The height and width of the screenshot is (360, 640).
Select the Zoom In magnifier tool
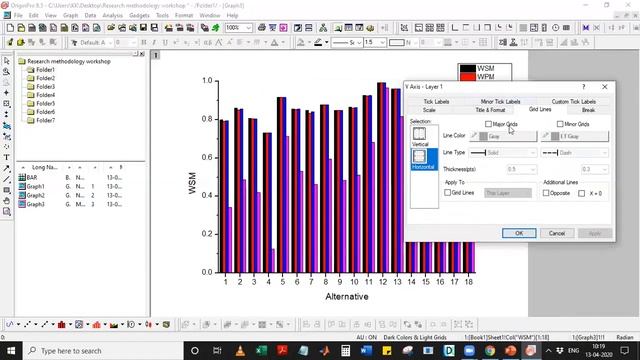tap(7, 71)
